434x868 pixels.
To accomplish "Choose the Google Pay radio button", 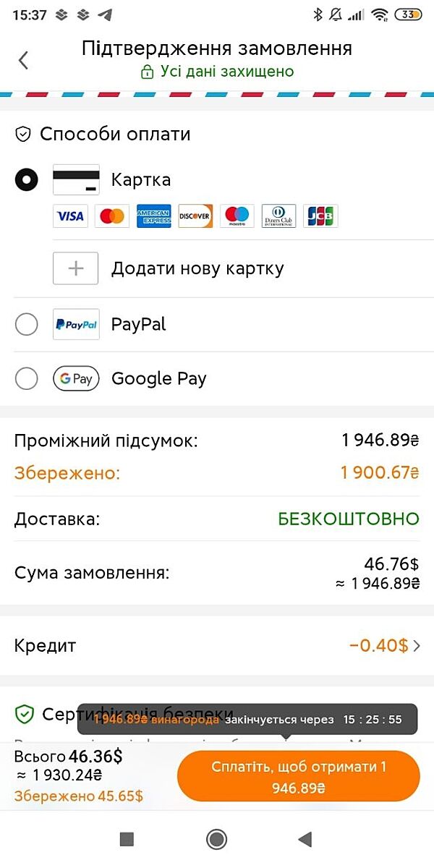I will pyautogui.click(x=27, y=378).
